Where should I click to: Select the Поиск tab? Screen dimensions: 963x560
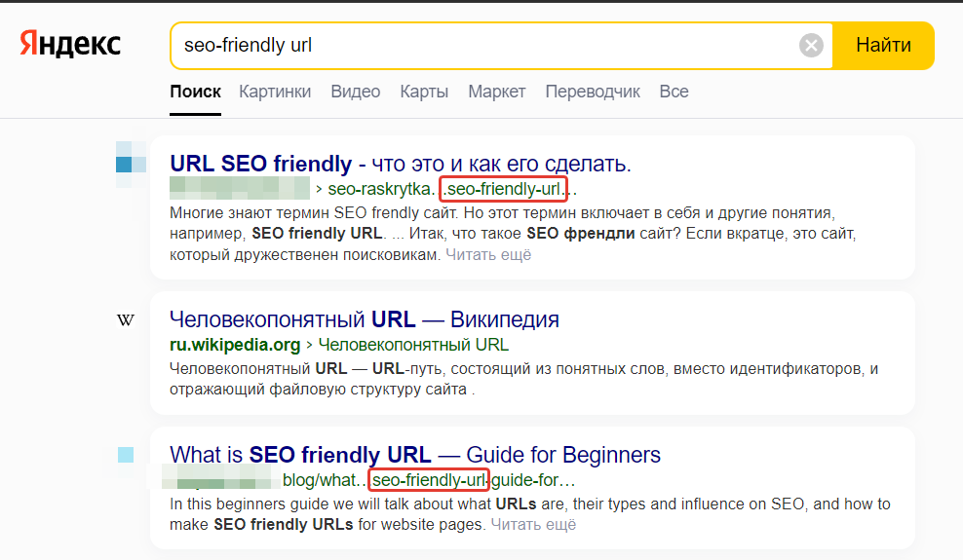click(x=195, y=92)
